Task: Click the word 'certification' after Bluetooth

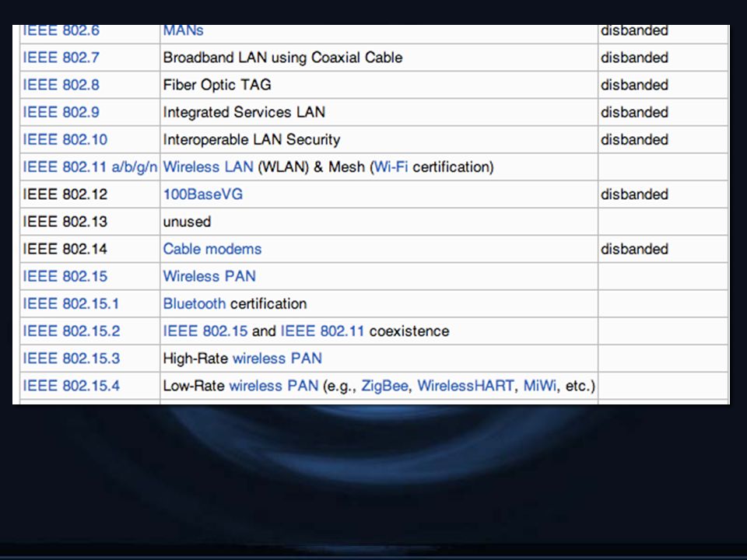Action: (x=268, y=304)
